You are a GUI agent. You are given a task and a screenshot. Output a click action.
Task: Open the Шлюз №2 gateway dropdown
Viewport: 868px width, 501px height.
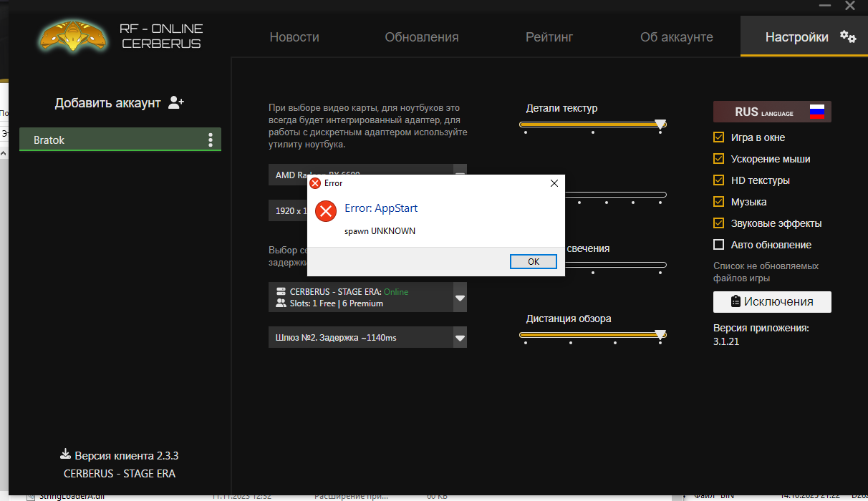click(460, 338)
